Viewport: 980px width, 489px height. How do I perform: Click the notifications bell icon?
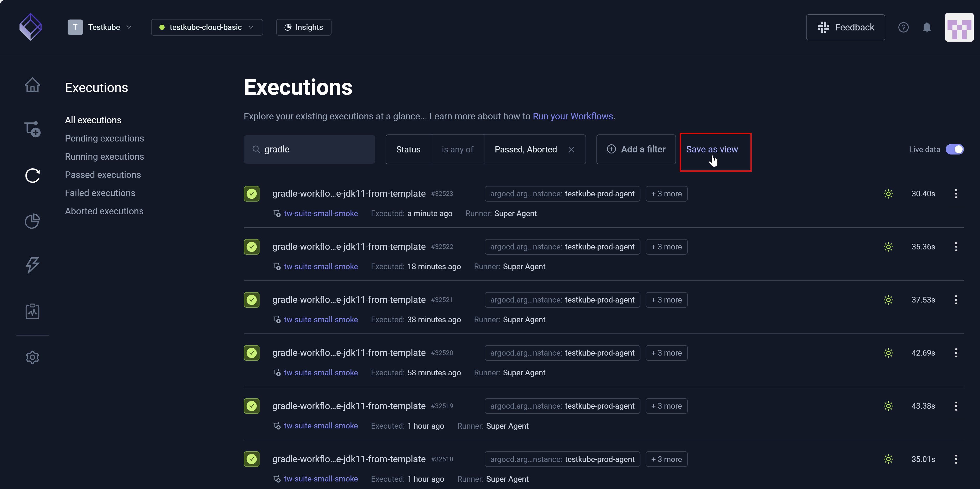pos(927,27)
